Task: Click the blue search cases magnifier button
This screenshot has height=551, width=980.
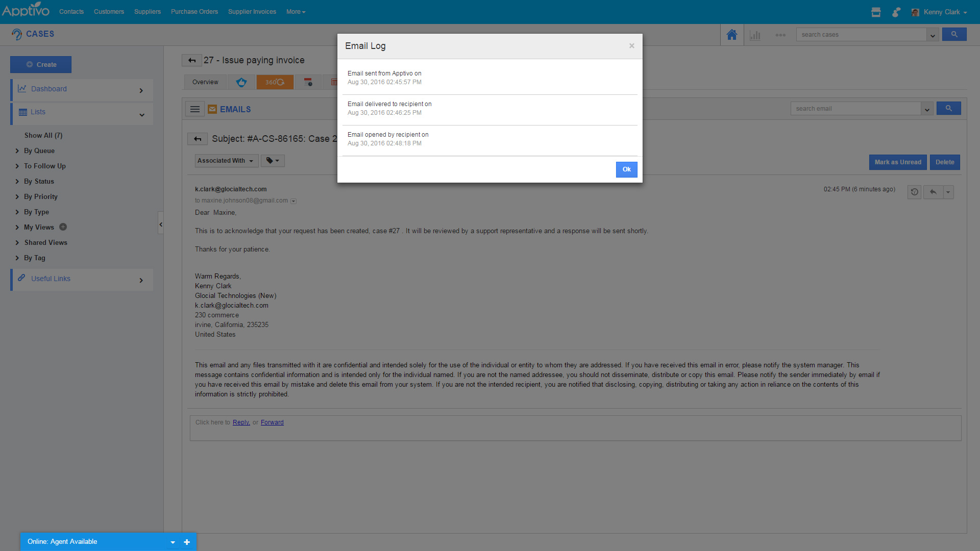Action: [x=954, y=35]
